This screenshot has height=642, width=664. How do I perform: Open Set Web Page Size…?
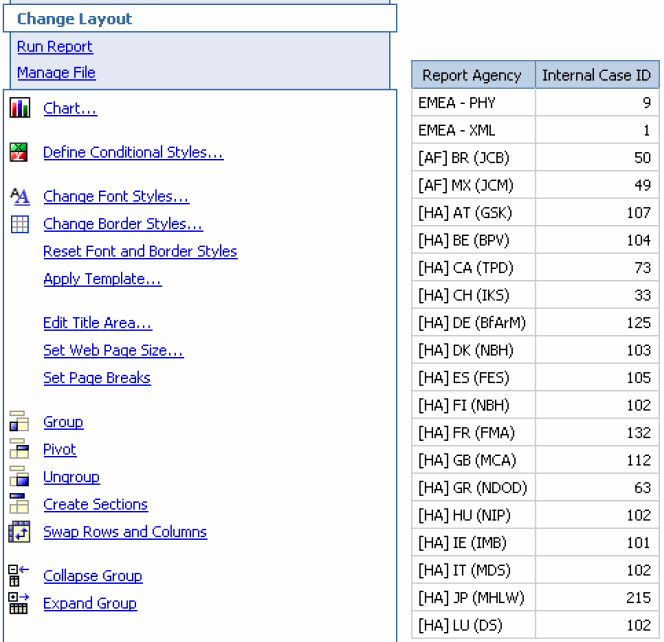pos(113,351)
